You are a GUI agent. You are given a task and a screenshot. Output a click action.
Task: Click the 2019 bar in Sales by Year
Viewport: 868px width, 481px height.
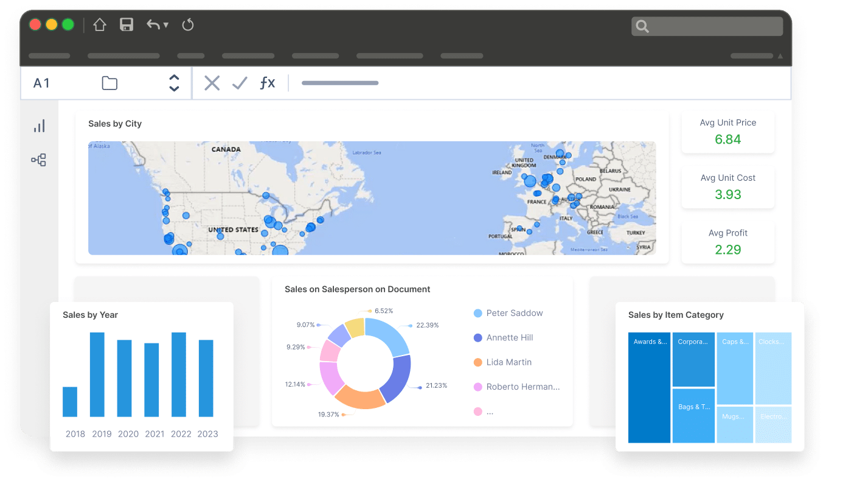point(97,374)
